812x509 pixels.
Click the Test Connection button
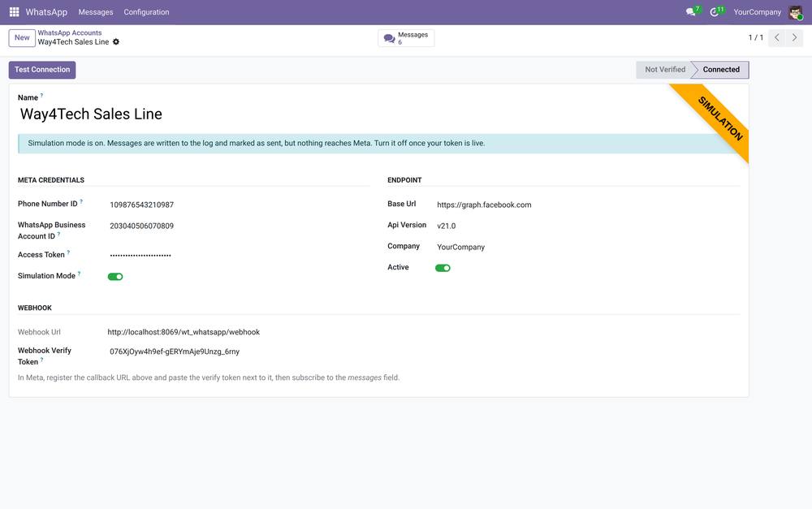pyautogui.click(x=42, y=70)
